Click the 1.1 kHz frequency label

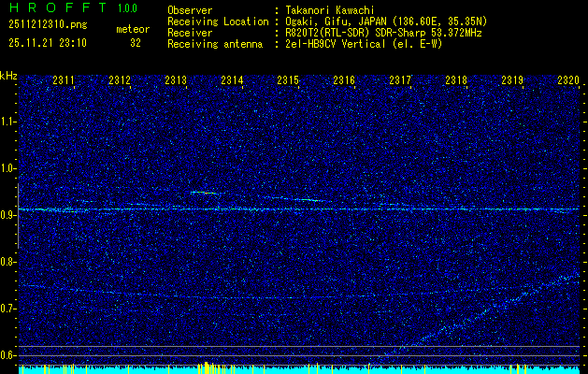pyautogui.click(x=7, y=122)
